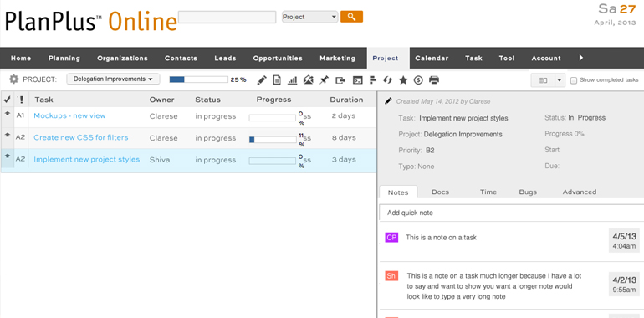Go to the Home menu
The width and height of the screenshot is (644, 318).
[x=21, y=59]
